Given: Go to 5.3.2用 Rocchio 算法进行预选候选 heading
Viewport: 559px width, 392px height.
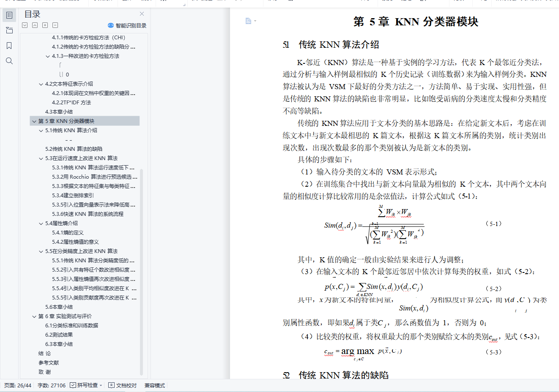Looking at the screenshot, I should point(95,177).
